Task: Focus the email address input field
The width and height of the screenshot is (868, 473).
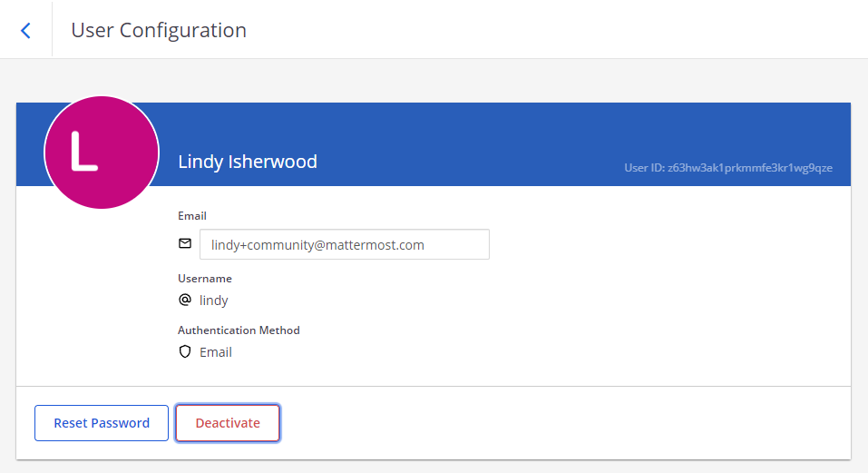Action: point(344,244)
